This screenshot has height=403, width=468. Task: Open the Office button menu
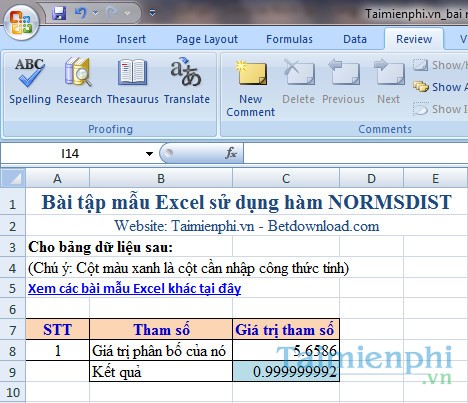click(21, 23)
